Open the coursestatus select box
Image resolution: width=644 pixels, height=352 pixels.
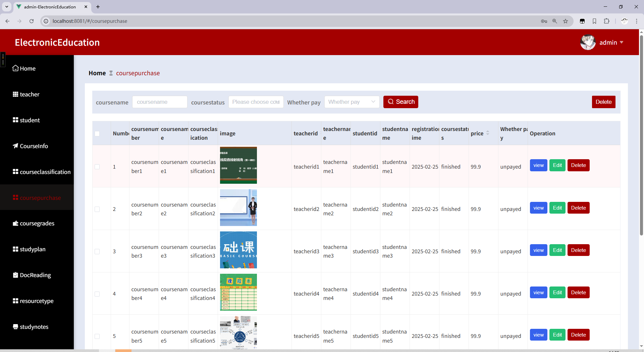256,102
